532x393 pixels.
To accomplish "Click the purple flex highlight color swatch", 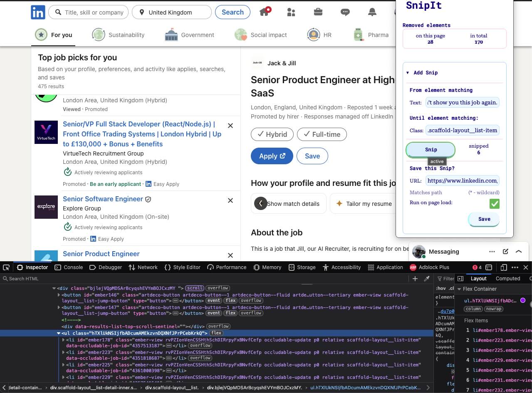I will coord(523,300).
